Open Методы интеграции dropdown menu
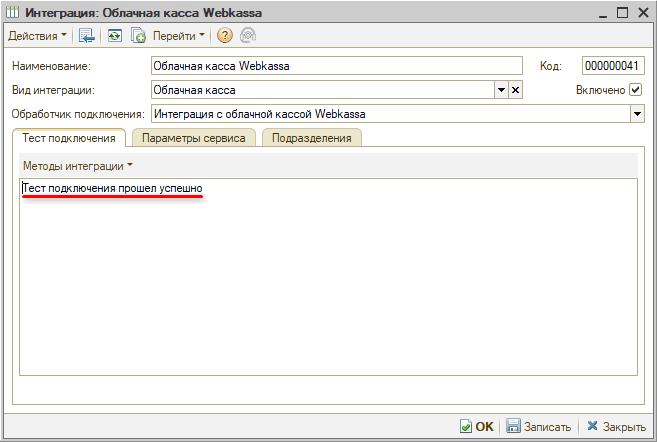Screen dimensions: 657x442 click(78, 166)
